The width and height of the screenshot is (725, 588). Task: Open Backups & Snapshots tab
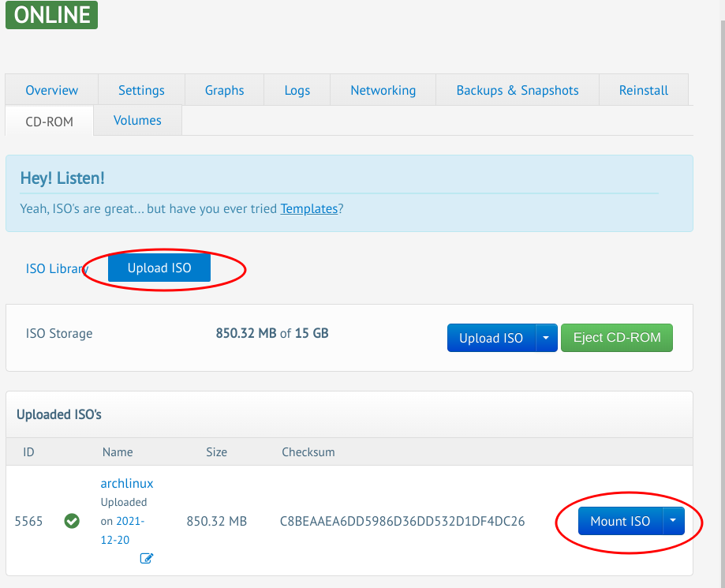click(518, 90)
